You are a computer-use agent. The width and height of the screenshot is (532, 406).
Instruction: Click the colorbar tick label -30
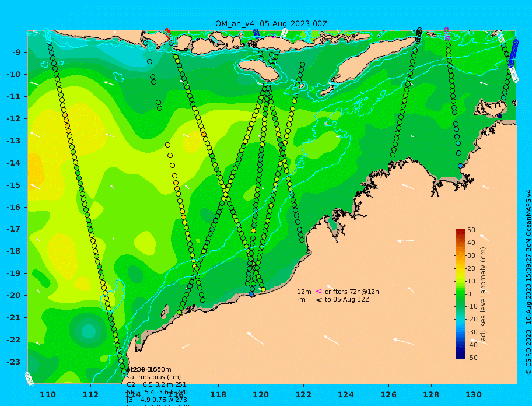[x=471, y=332]
